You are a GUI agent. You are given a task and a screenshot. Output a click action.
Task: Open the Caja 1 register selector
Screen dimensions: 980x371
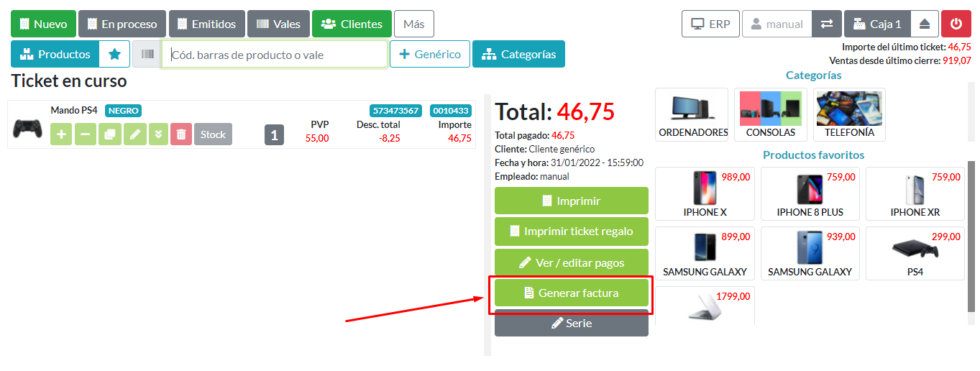(877, 24)
